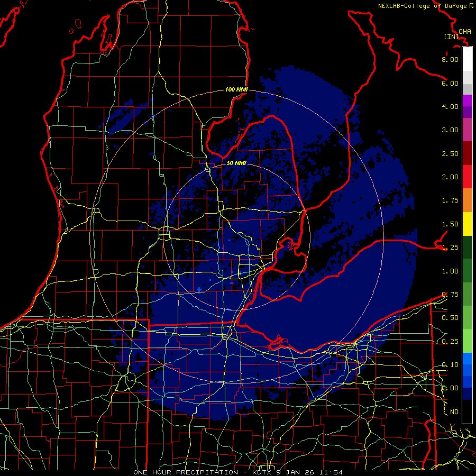Click the 50 NMI range ring label

(x=236, y=163)
